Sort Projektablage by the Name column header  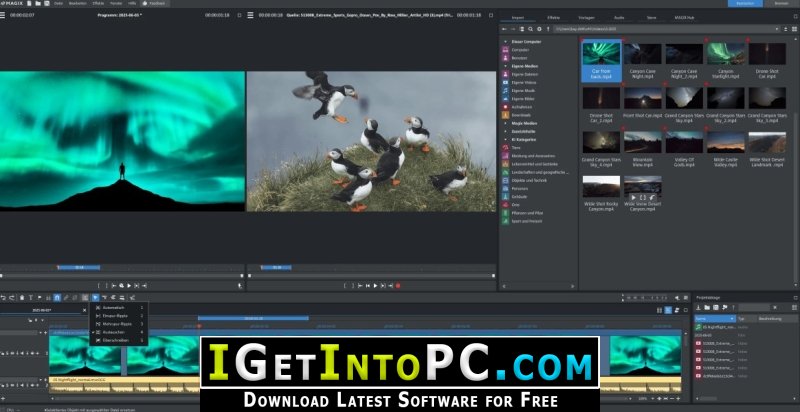tap(715, 319)
